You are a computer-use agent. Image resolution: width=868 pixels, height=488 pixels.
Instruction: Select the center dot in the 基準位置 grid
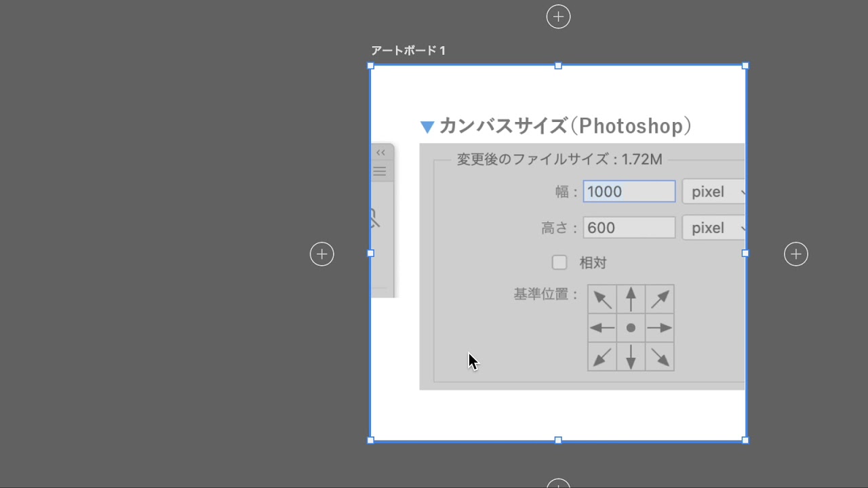[x=631, y=328]
